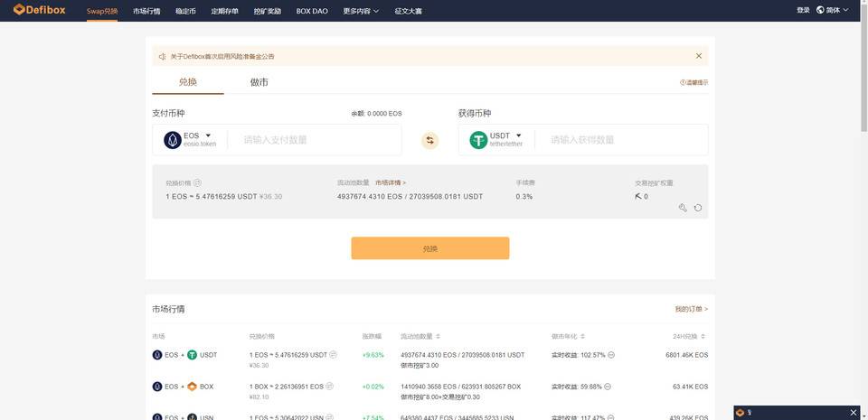Click the 6801.46K EOS volume value
This screenshot has width=868, height=420.
pos(686,355)
